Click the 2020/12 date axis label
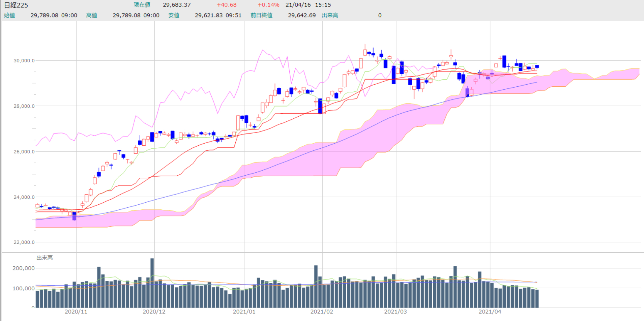Screen dimensions: 644x321 pyautogui.click(x=154, y=312)
